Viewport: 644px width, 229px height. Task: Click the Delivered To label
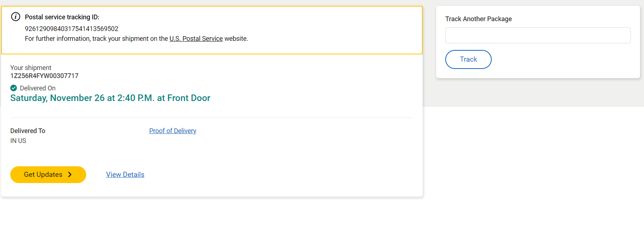pyautogui.click(x=28, y=131)
